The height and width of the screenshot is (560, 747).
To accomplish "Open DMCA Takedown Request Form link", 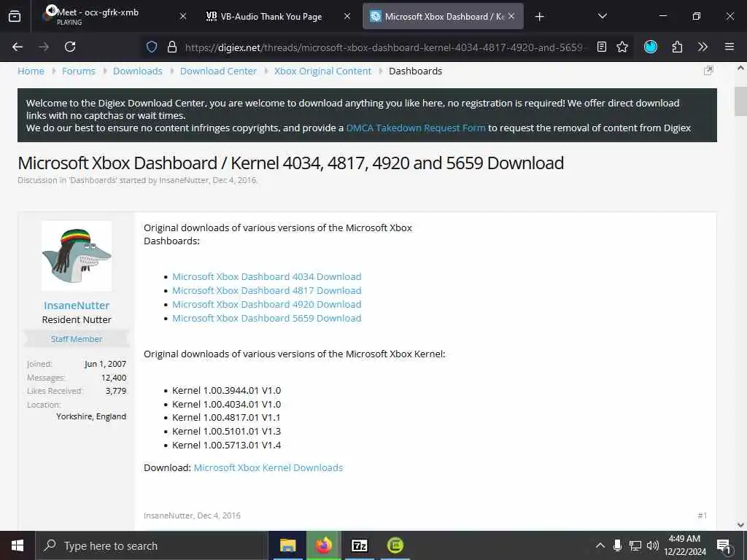I will coord(416,128).
